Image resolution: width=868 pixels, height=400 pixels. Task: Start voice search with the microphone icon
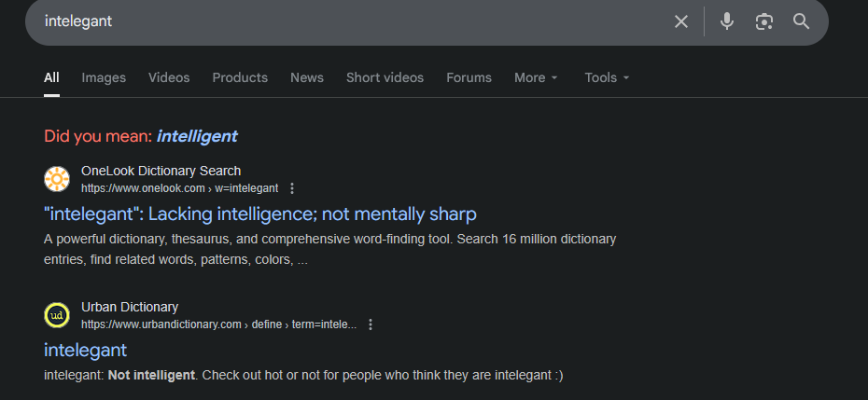tap(727, 21)
